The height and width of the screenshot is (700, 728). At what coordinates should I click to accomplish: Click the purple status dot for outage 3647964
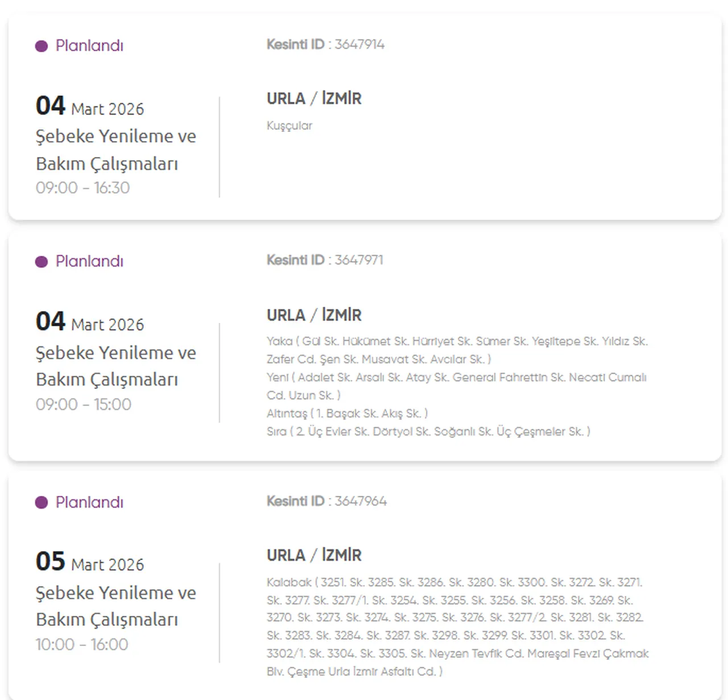click(x=42, y=503)
